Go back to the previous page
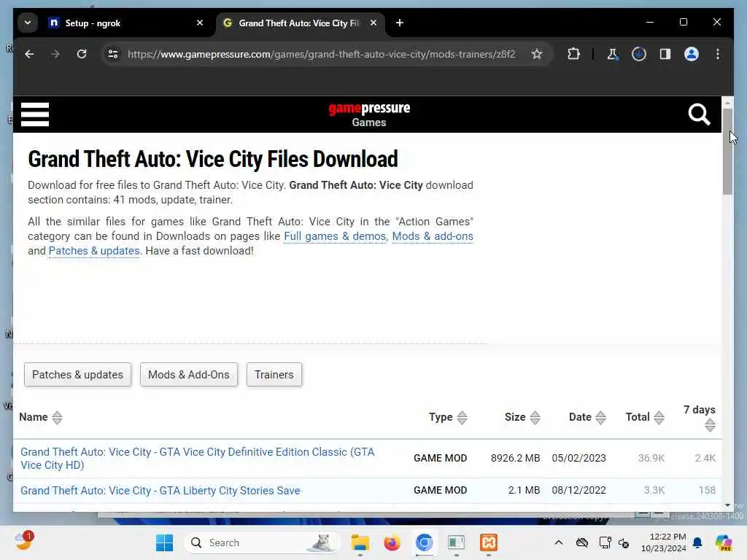Image resolution: width=747 pixels, height=560 pixels. click(x=29, y=54)
